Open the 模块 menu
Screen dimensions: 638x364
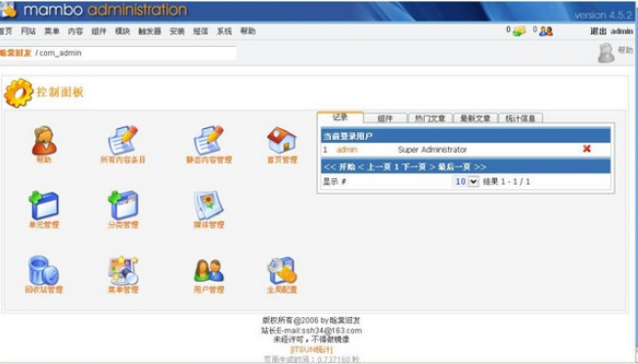pyautogui.click(x=122, y=31)
